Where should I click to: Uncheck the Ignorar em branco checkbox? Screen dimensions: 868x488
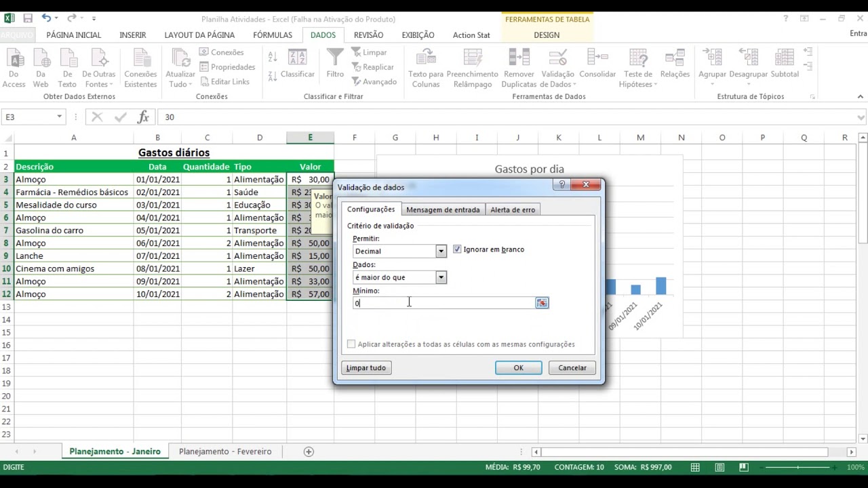457,249
